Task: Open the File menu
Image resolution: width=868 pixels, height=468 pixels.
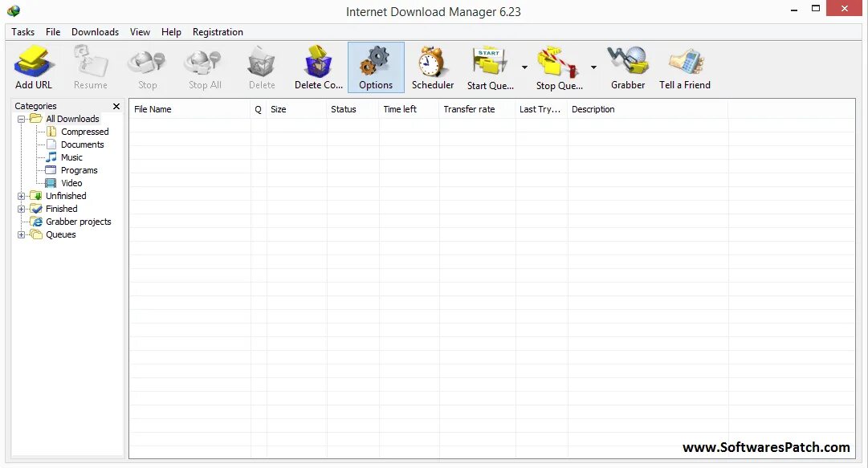Action: click(53, 32)
